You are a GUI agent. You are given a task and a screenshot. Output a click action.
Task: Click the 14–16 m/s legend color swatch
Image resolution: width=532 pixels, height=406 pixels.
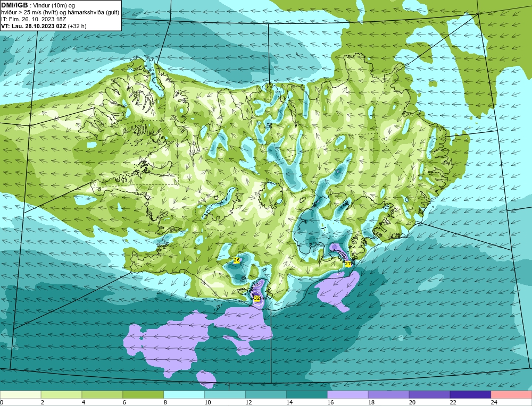point(307,395)
